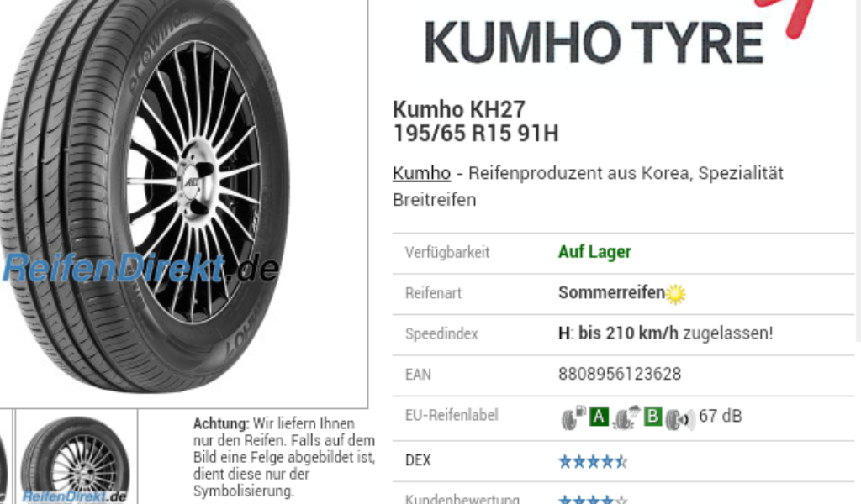The width and height of the screenshot is (861, 504).
Task: Click the EAN number 8808956123628
Action: [x=620, y=374]
